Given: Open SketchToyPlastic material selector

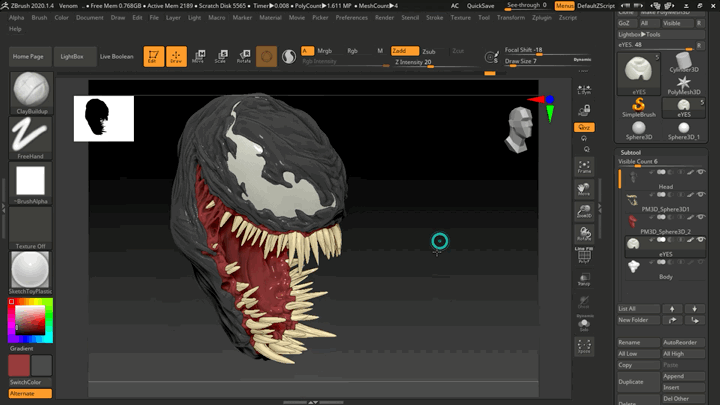Looking at the screenshot, I should pyautogui.click(x=31, y=273).
